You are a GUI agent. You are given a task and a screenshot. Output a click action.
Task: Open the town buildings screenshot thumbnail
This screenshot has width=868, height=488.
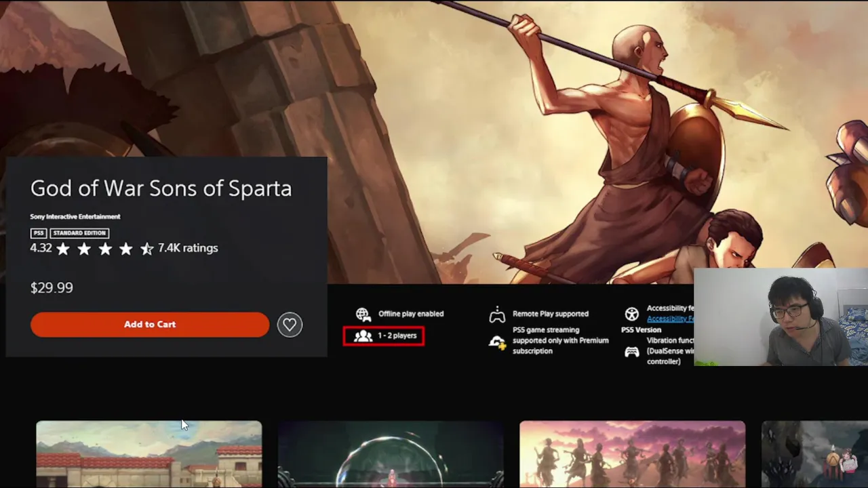pos(149,454)
